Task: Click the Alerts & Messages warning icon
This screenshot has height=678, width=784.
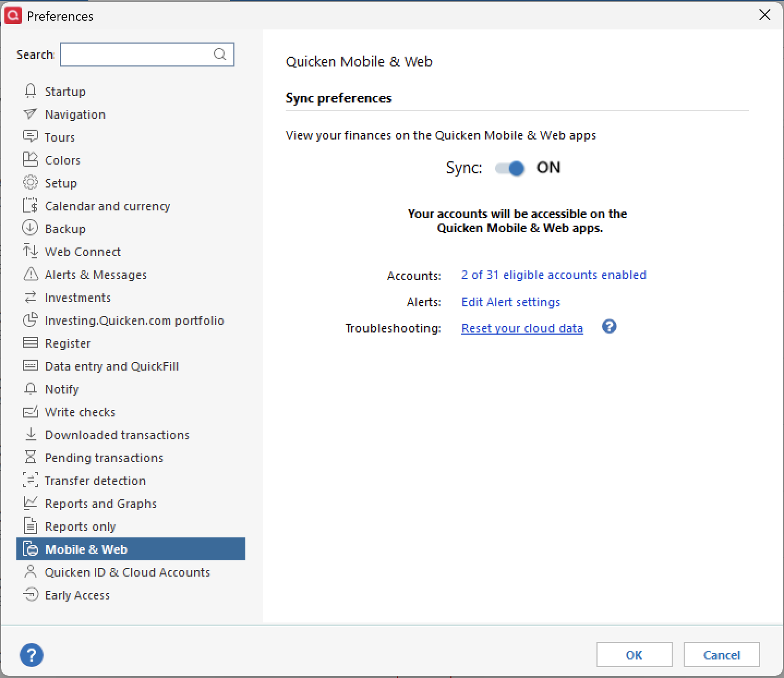Action: pos(31,274)
